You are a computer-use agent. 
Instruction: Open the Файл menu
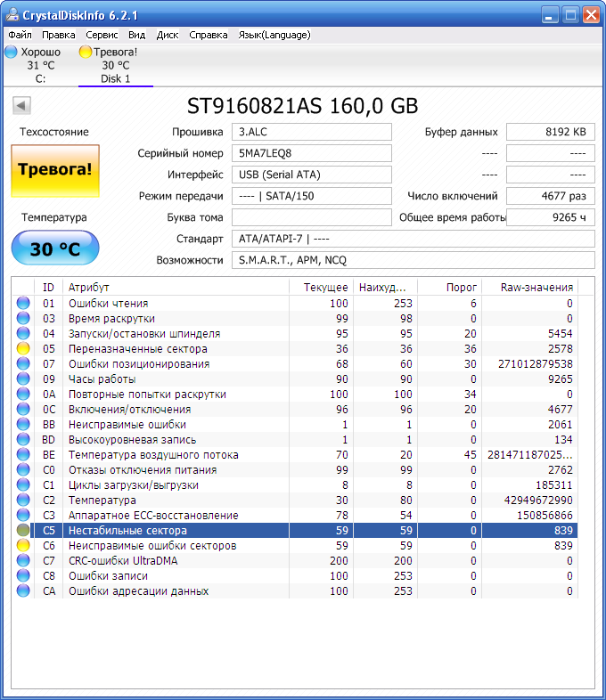click(20, 35)
